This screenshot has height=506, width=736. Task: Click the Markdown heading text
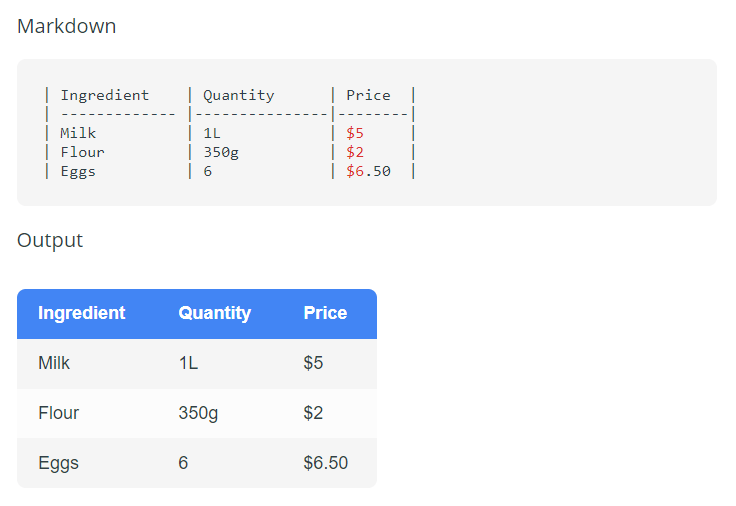(x=66, y=26)
